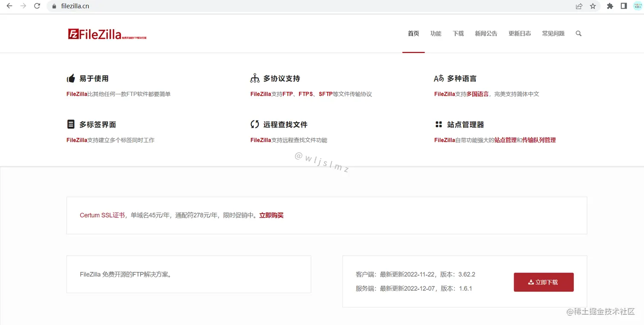Viewport: 644px width, 325px height.
Task: Open the 下载 menu item
Action: (x=458, y=34)
